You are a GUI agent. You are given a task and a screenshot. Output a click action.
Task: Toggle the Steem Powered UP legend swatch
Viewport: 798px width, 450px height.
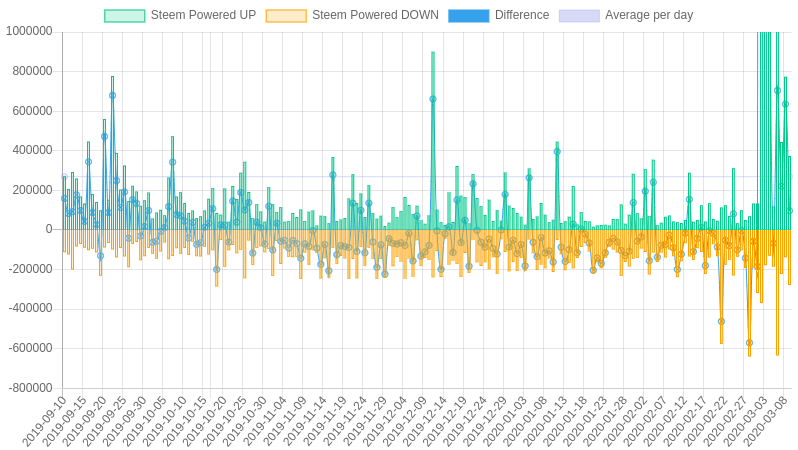(x=124, y=16)
